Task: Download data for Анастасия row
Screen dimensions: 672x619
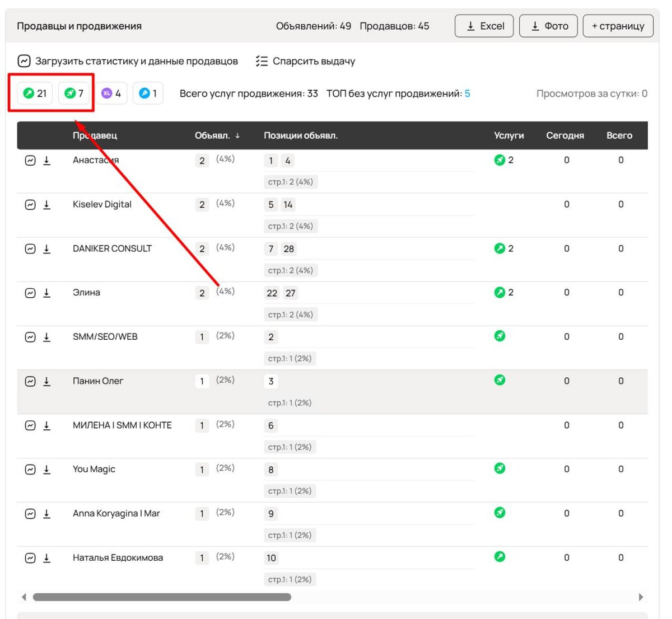Action: pyautogui.click(x=46, y=161)
